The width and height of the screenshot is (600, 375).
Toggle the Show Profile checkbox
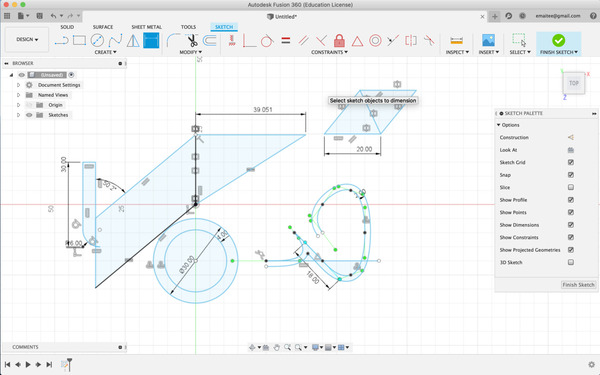click(571, 200)
